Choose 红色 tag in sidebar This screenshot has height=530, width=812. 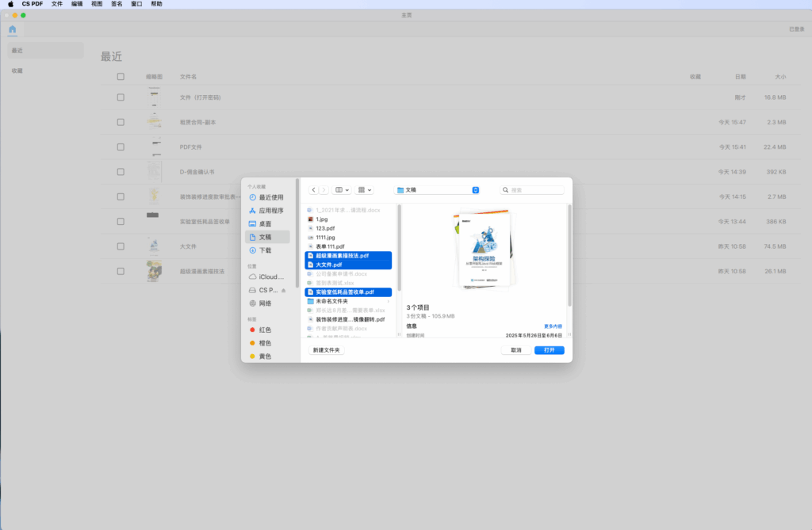point(266,330)
